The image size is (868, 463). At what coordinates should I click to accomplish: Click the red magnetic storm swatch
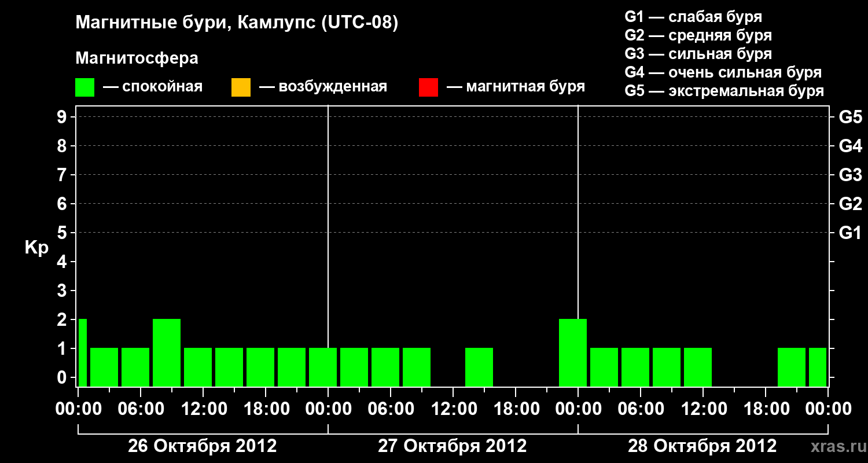428,87
